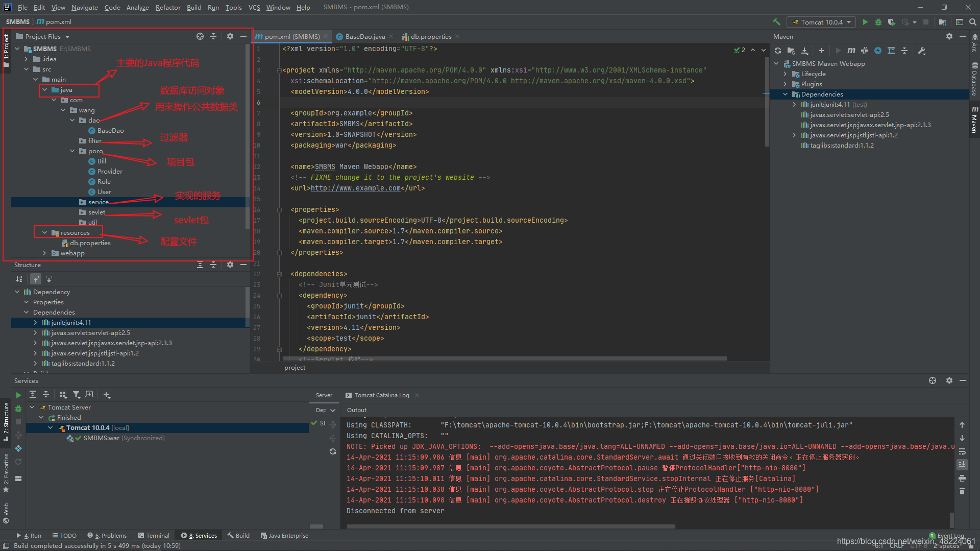Close the pom.xml (SMBMS) editor tab
980x551 pixels.
pos(326,36)
